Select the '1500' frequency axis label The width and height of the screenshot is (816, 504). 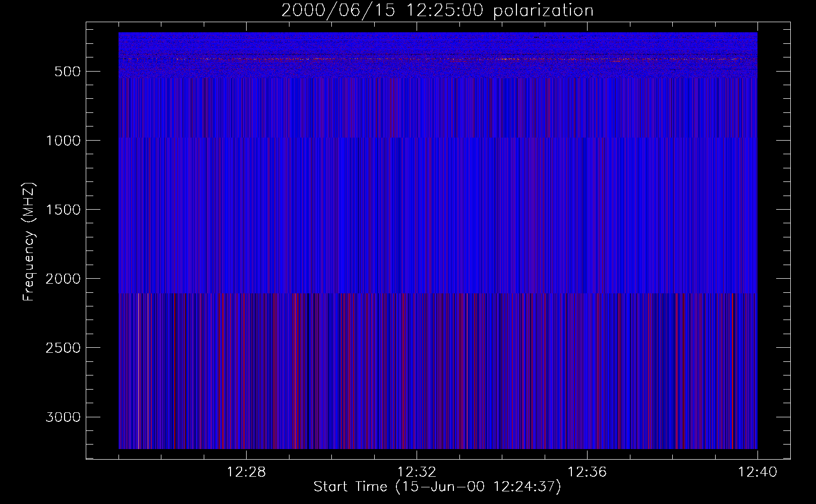(x=63, y=210)
